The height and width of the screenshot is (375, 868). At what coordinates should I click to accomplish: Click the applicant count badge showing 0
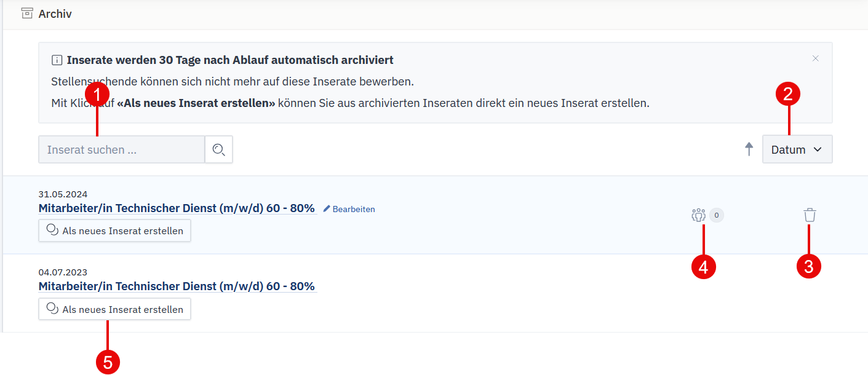point(717,215)
